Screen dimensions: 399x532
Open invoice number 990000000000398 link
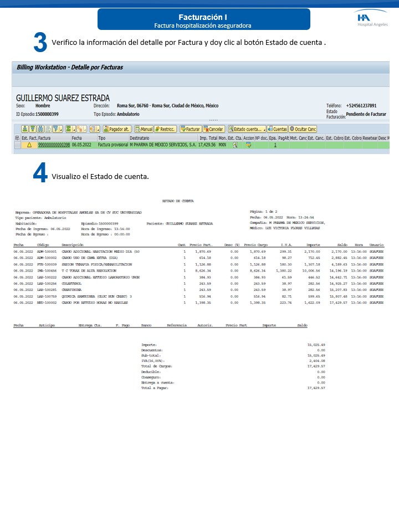pos(54,145)
